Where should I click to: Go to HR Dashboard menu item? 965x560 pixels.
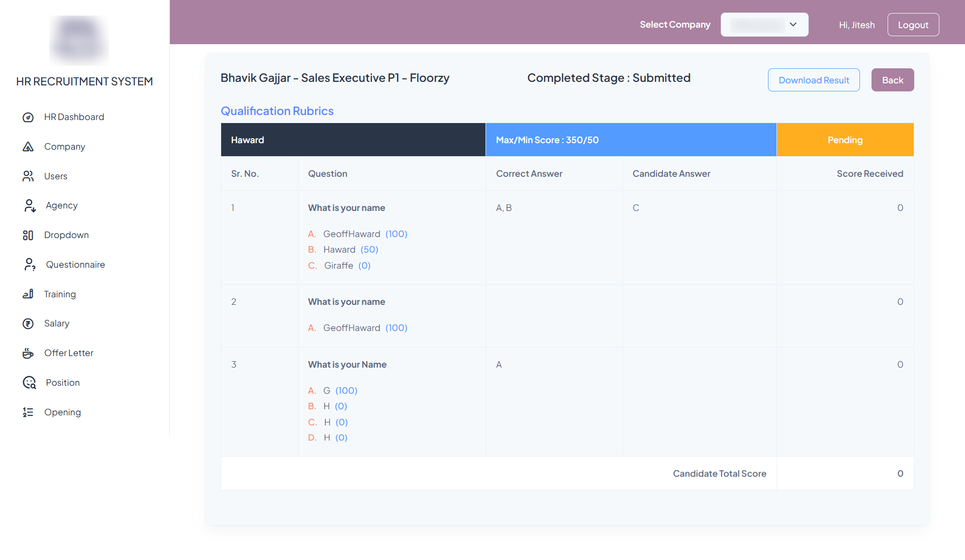click(74, 117)
